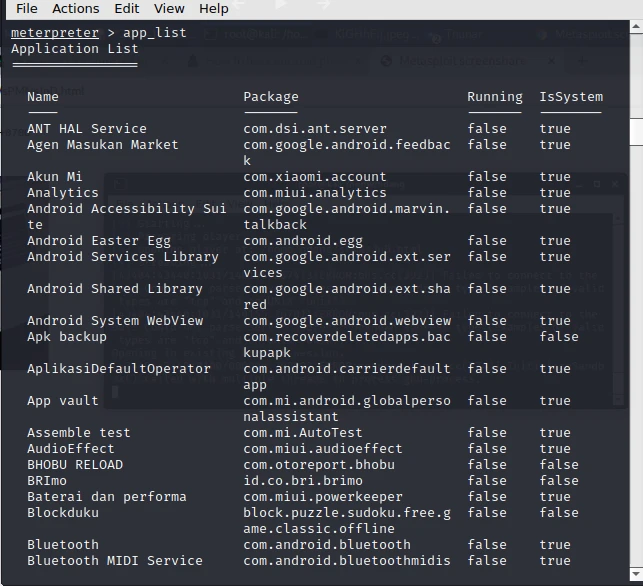Select AudioEffect app name
The width and height of the screenshot is (643, 586).
click(71, 449)
